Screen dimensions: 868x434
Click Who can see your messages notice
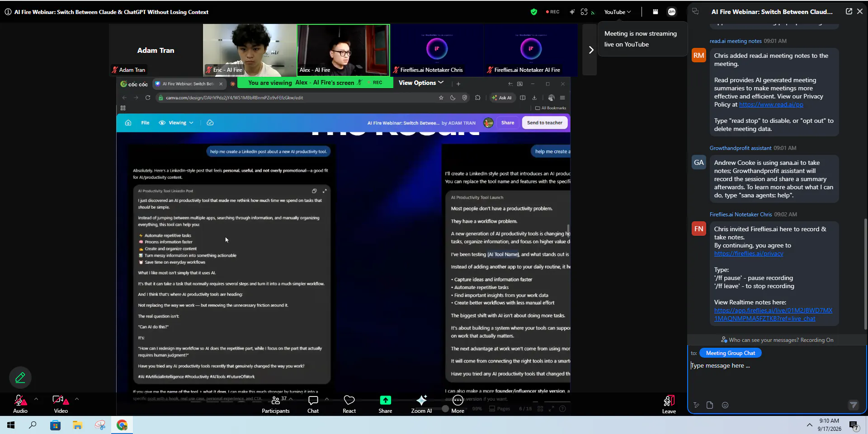tap(777, 340)
